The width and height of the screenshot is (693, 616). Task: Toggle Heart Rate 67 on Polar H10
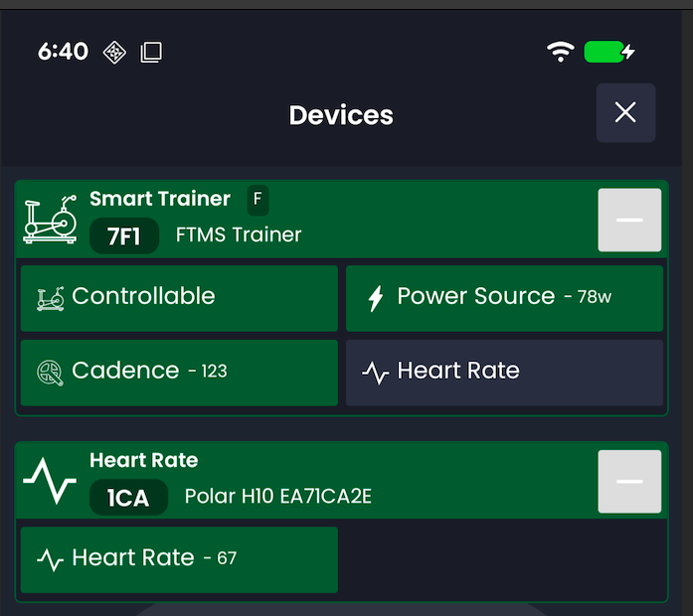pyautogui.click(x=179, y=558)
